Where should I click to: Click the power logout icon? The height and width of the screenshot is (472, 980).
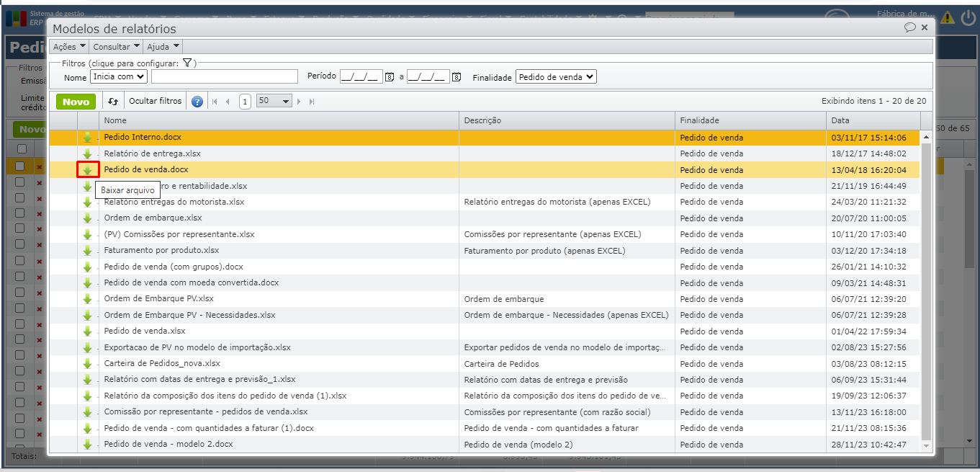(x=968, y=17)
